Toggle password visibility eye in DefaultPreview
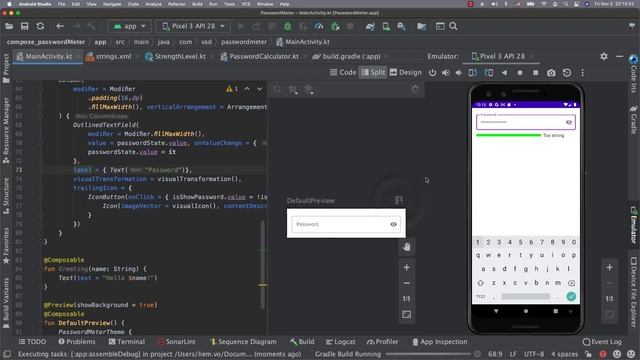The height and width of the screenshot is (360, 640). (393, 224)
